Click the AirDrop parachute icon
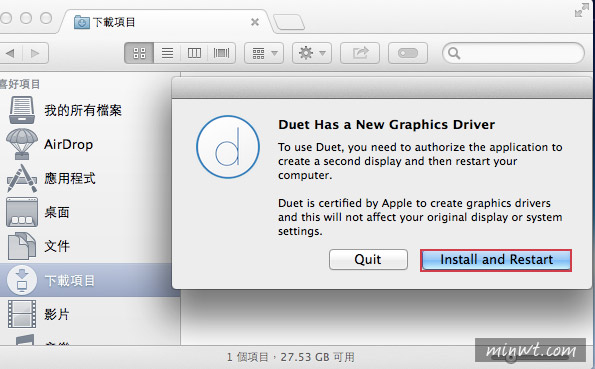This screenshot has height=369, width=595. click(22, 144)
